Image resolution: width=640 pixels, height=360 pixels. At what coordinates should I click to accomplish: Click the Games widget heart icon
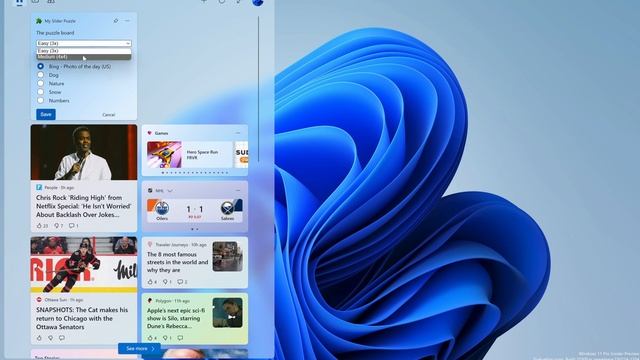tap(150, 133)
